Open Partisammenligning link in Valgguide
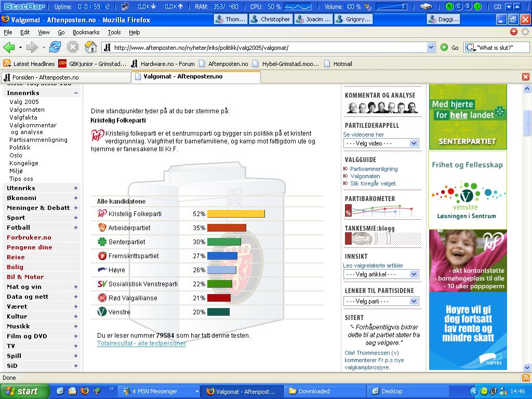Viewport: 532px width, 399px height. (x=374, y=169)
